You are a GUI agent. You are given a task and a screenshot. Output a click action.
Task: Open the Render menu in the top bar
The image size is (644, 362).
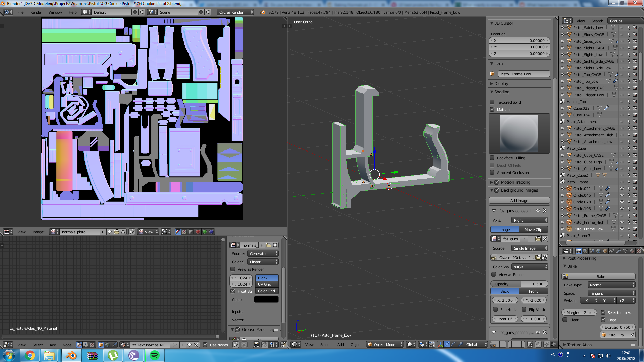click(36, 12)
